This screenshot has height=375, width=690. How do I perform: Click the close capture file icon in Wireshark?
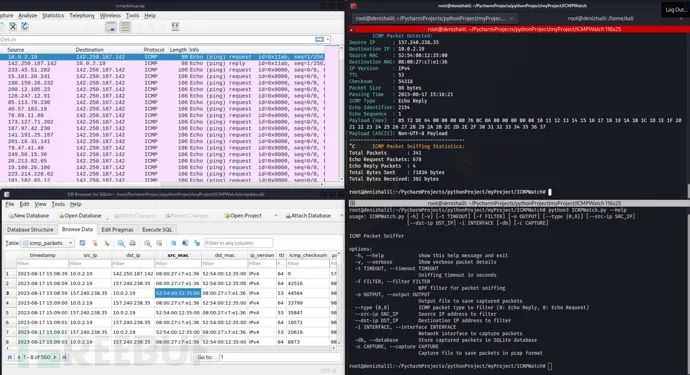click(13, 27)
